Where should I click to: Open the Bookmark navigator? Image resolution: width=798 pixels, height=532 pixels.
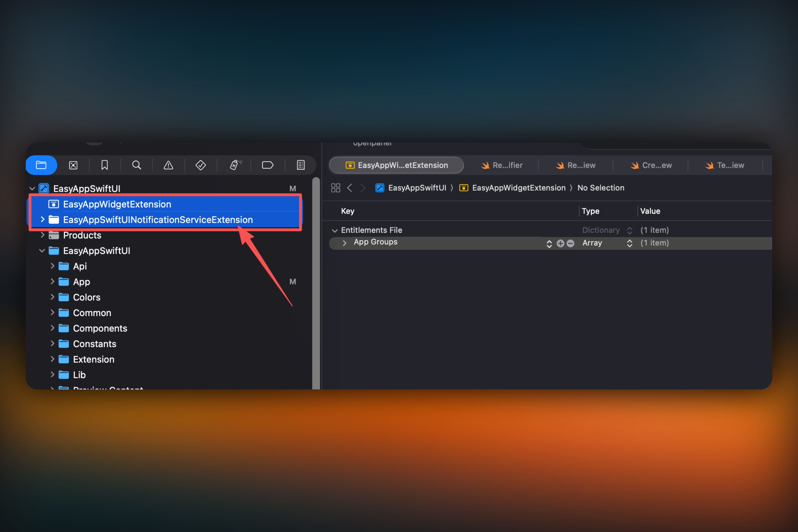[x=105, y=165]
